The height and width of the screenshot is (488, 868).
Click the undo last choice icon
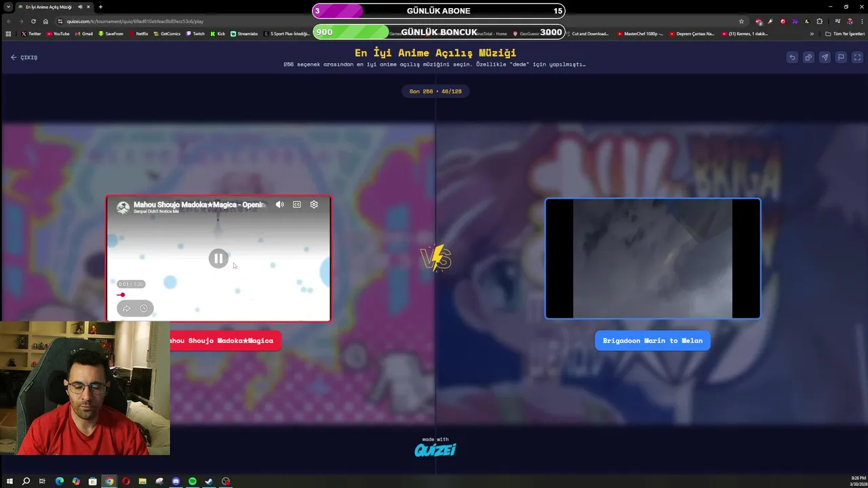792,58
